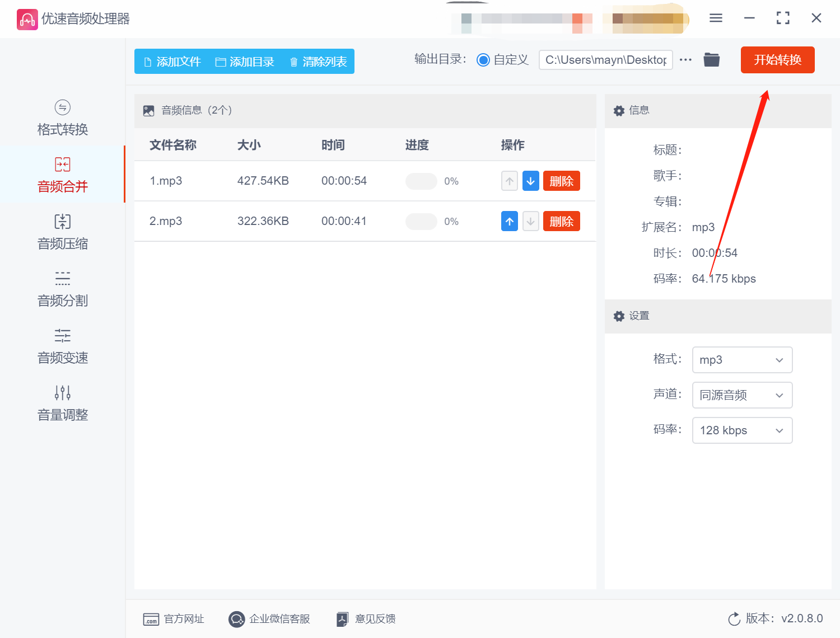Click the 时间 column header
The image size is (840, 638).
[x=333, y=145]
